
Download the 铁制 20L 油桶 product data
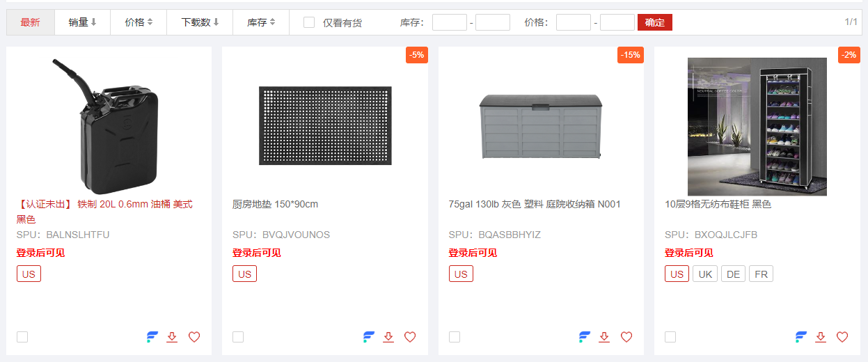click(172, 337)
